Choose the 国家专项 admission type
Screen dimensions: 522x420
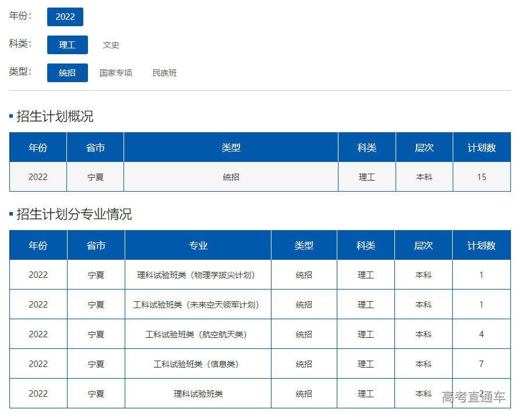(116, 73)
